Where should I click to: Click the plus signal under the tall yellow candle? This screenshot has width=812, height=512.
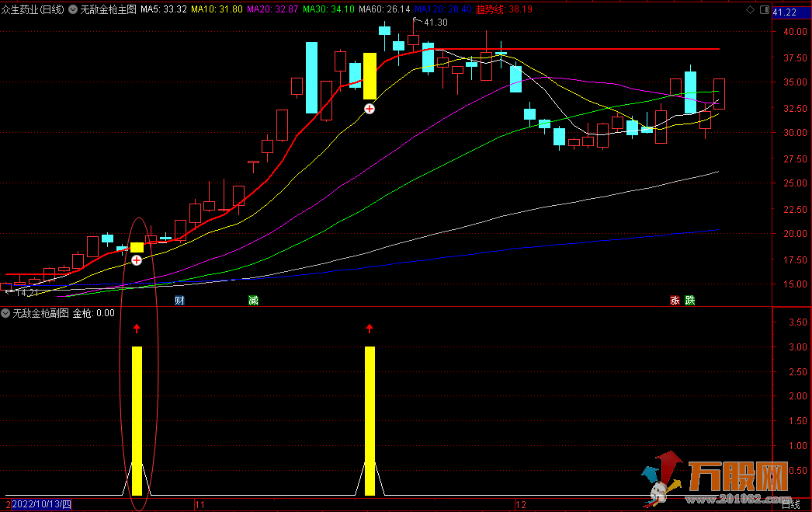pos(370,109)
